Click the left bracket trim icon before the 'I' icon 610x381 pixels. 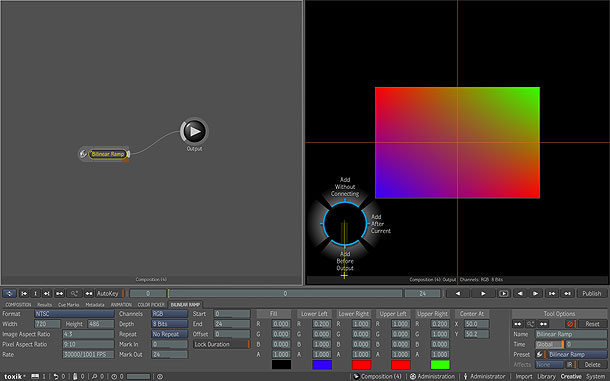tap(24, 293)
